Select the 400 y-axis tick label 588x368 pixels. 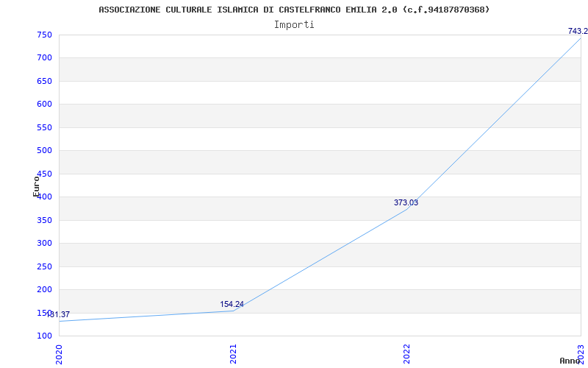44,197
